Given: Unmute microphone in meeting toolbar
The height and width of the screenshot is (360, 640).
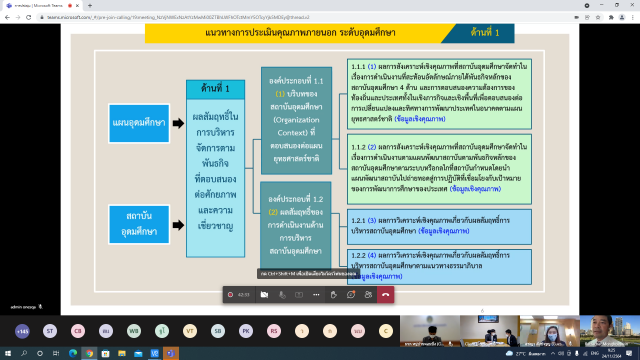Looking at the screenshot, I should [x=282, y=295].
